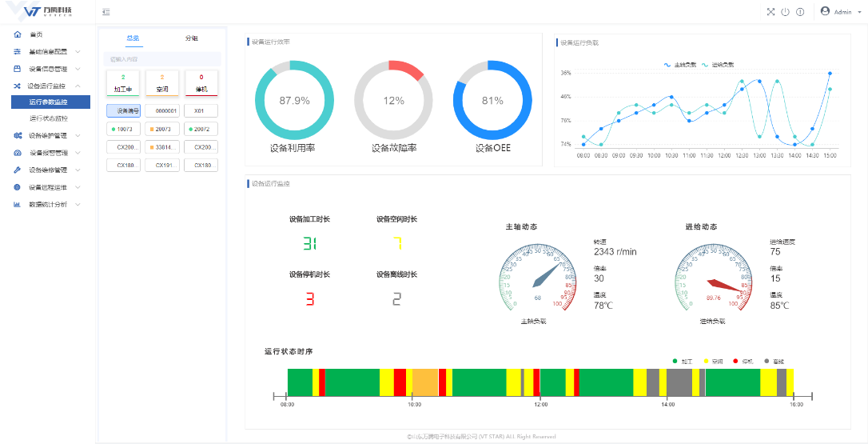Click the search input above device list
Screen dimensions: 868x444
[162, 59]
